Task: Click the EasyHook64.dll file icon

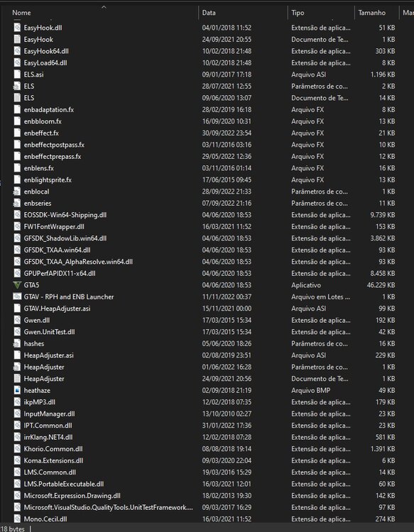Action: pyautogui.click(x=17, y=51)
